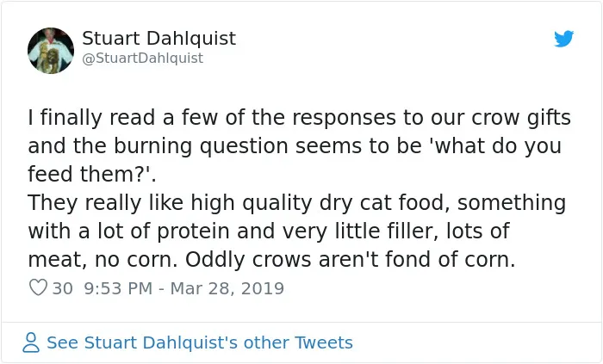
Task: Click the 'aren't fond of corn' final line
Action: click(x=271, y=260)
